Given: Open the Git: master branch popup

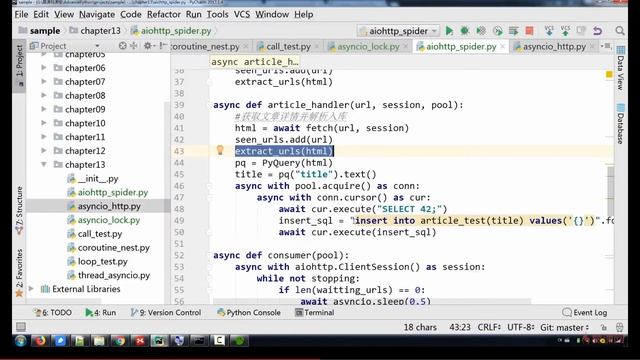Looking at the screenshot, I should [x=564, y=327].
